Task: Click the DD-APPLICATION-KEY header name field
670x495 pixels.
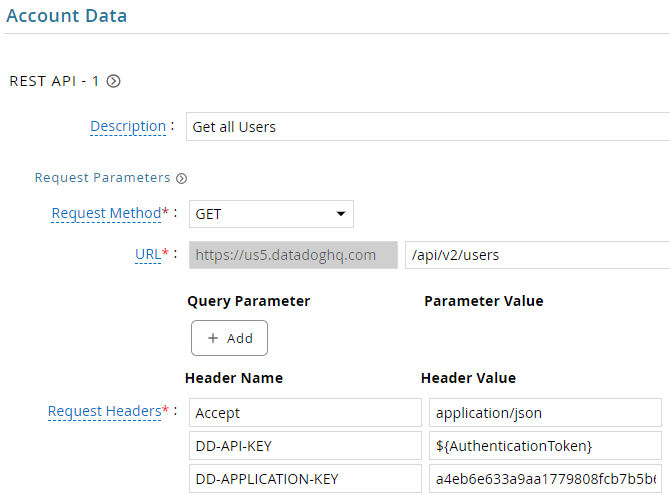Action: click(305, 479)
